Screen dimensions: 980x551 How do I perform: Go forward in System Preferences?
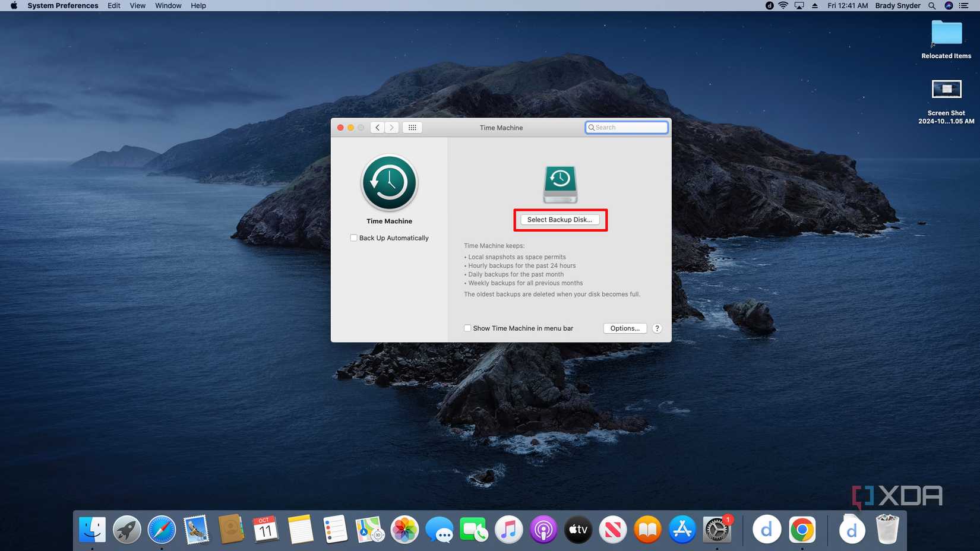pyautogui.click(x=391, y=128)
